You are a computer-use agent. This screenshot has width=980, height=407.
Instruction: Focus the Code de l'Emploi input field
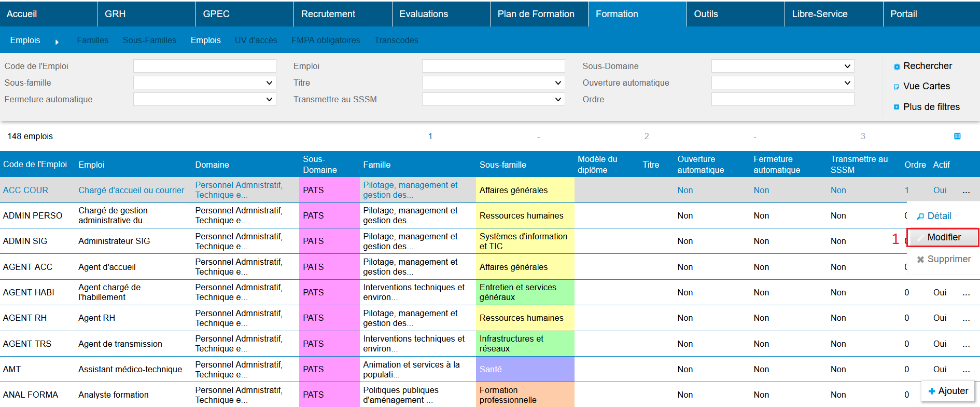204,66
